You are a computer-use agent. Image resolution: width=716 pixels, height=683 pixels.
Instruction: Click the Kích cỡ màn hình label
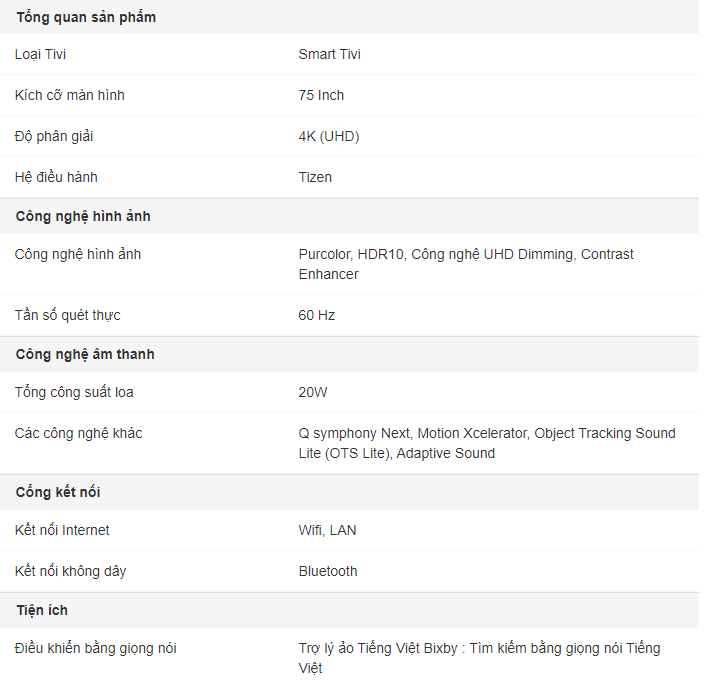click(x=69, y=95)
